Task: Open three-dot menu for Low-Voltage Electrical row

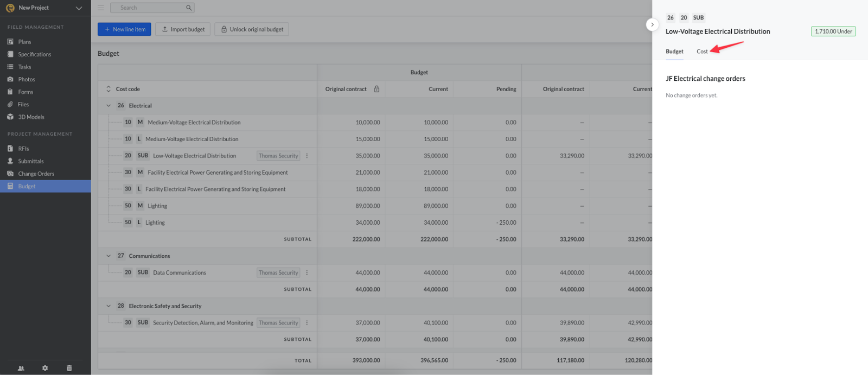Action: coord(307,156)
